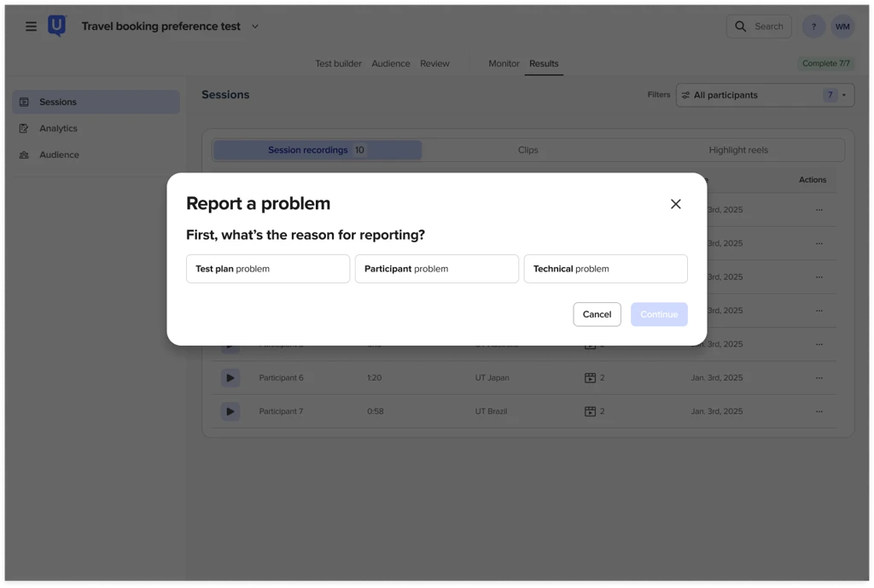
Task: Cancel the problem report
Action: tap(597, 314)
